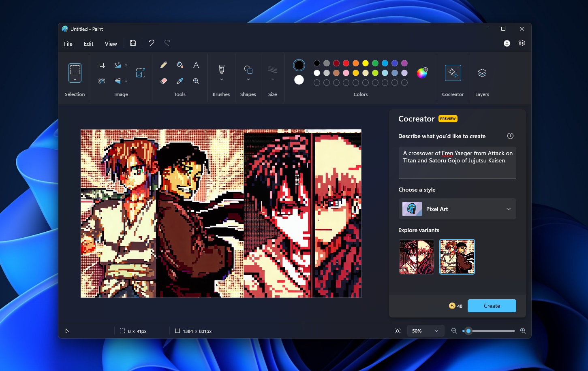588x371 pixels.
Task: Open the Layers panel
Action: coord(482,73)
